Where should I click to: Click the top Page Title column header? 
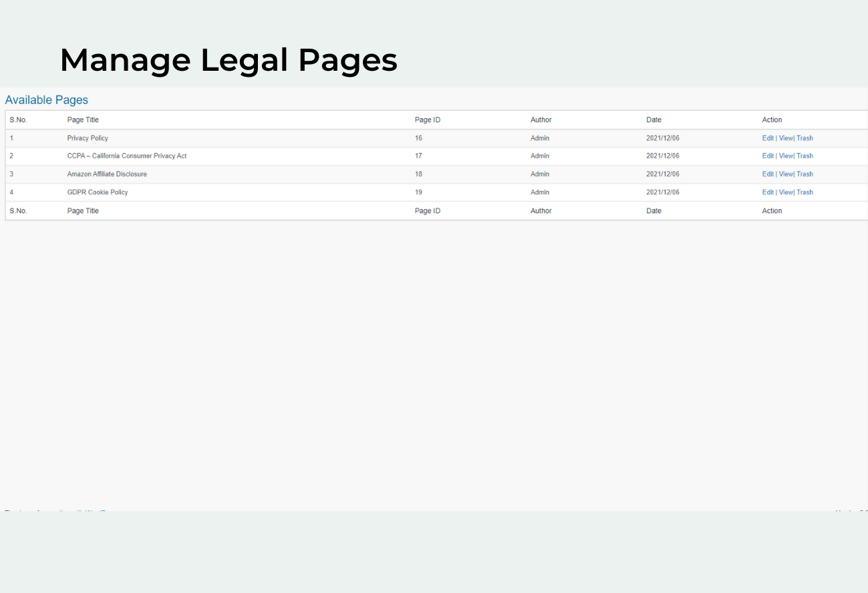(83, 120)
